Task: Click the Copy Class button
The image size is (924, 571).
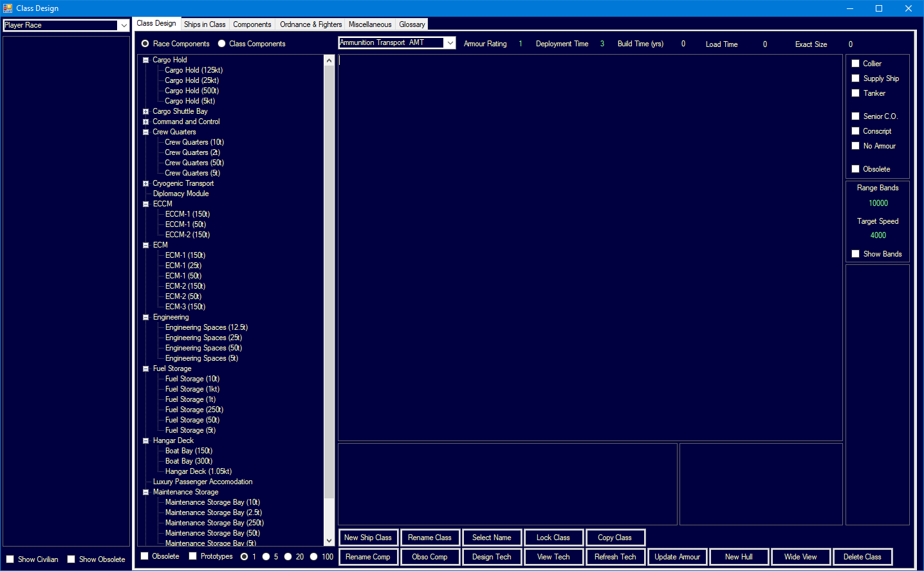Action: [x=615, y=538]
